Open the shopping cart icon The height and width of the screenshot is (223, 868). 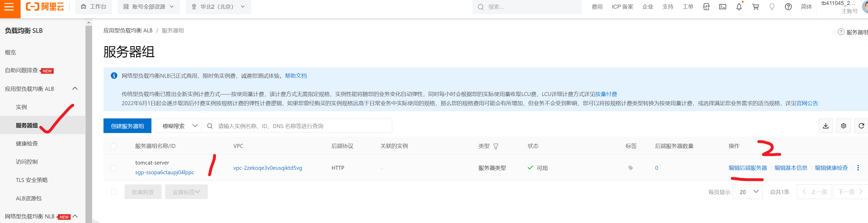click(755, 7)
